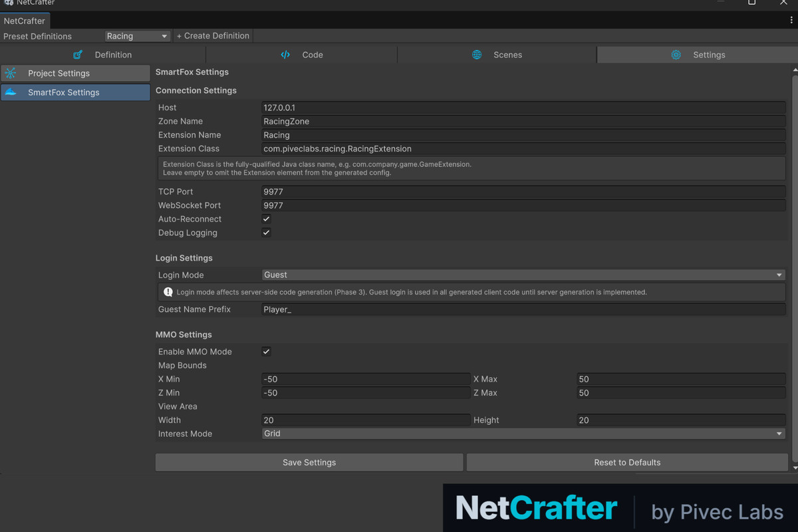The width and height of the screenshot is (798, 532).
Task: Click the Definition tab pencil icon
Action: [x=78, y=55]
